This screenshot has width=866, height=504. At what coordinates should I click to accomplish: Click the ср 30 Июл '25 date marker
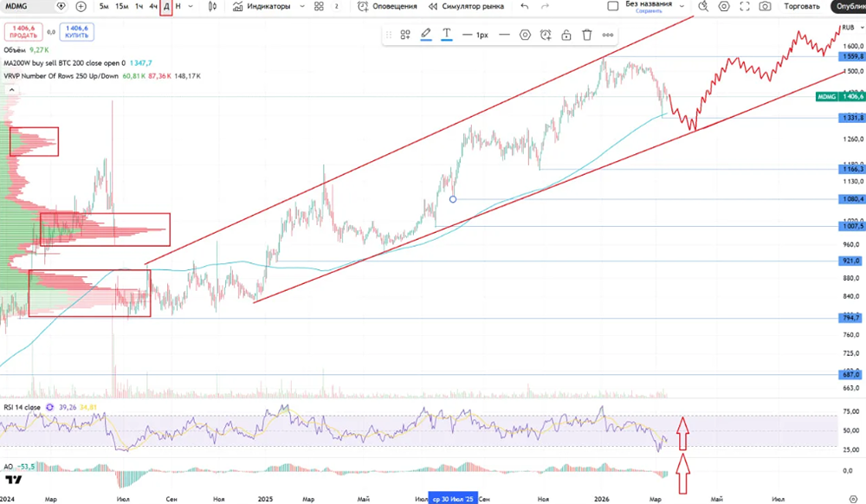(453, 499)
